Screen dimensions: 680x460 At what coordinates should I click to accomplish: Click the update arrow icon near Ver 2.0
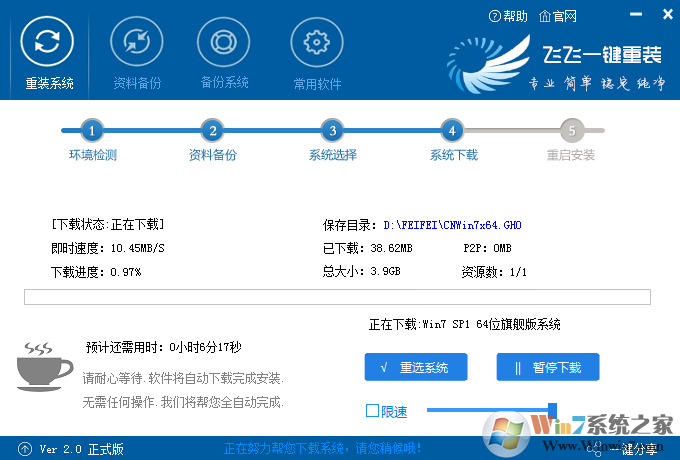click(25, 449)
